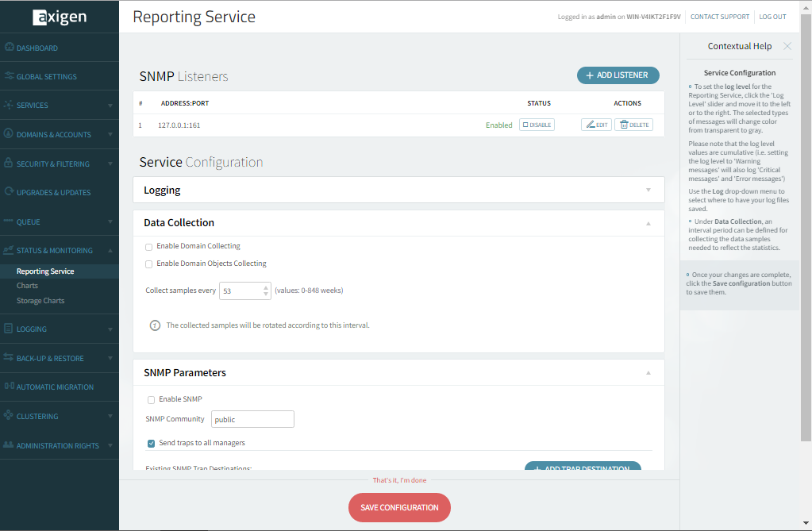
Task: Toggle the Enable SNMP checkbox
Action: tap(152, 400)
